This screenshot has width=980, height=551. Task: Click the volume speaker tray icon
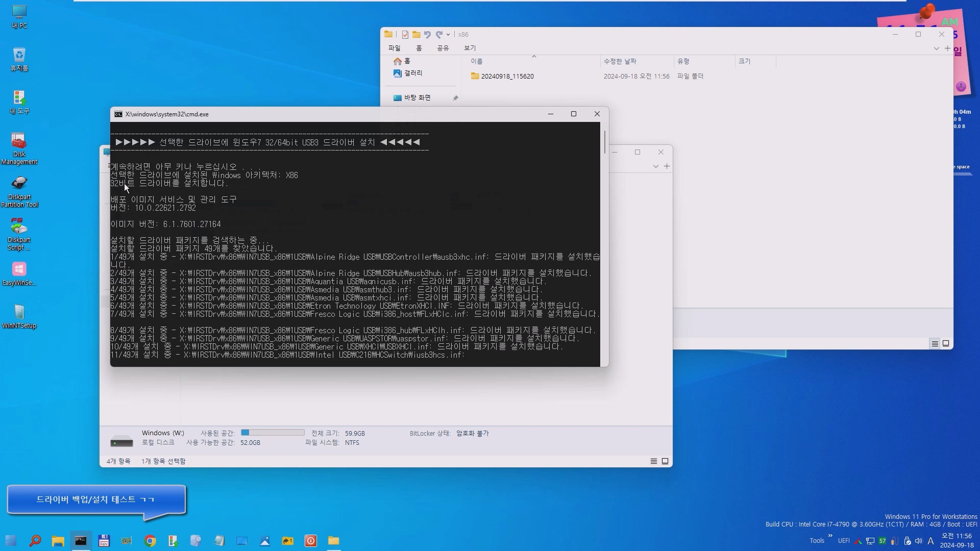coord(919,541)
